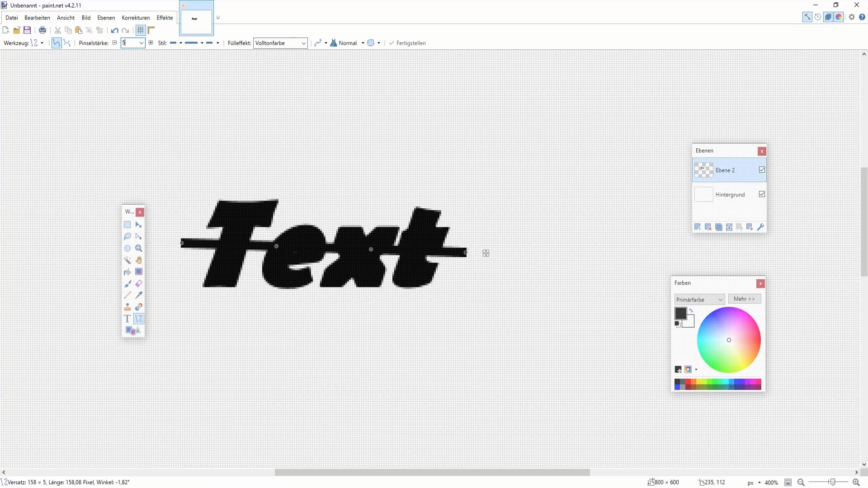
Task: Hide the Ebene 2 layer
Action: pos(762,170)
